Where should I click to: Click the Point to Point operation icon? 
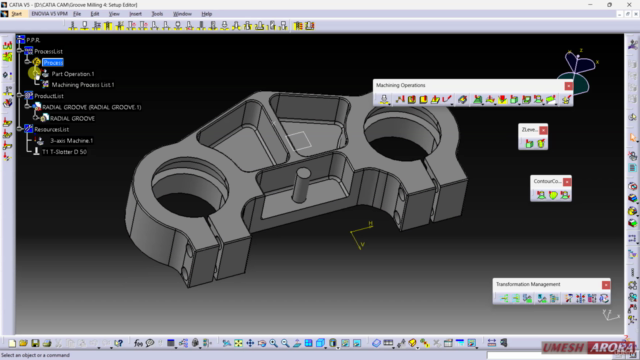coord(400,99)
